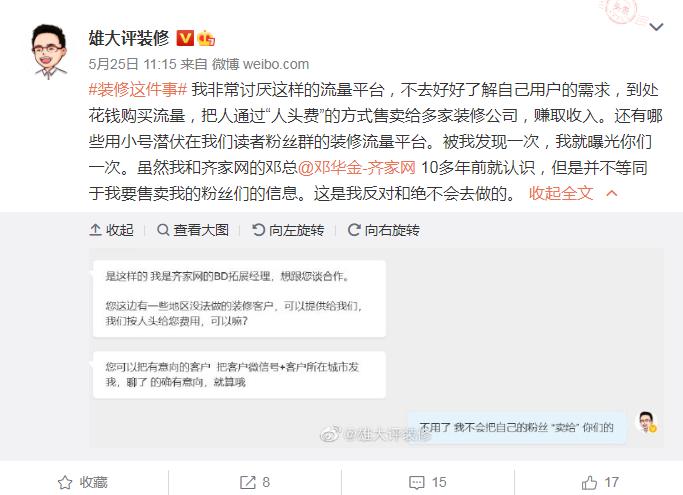Open the 雄大评装修 profile avatar

(49, 51)
